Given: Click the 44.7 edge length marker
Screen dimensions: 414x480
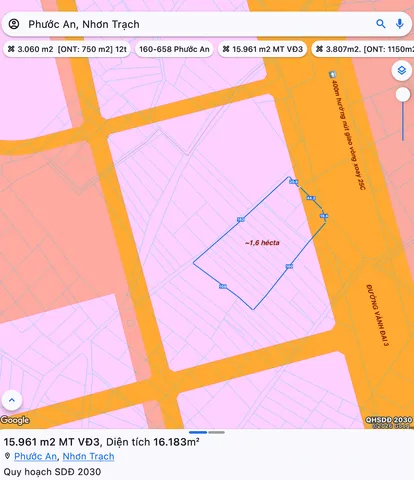Looking at the screenshot, I should tap(311, 198).
